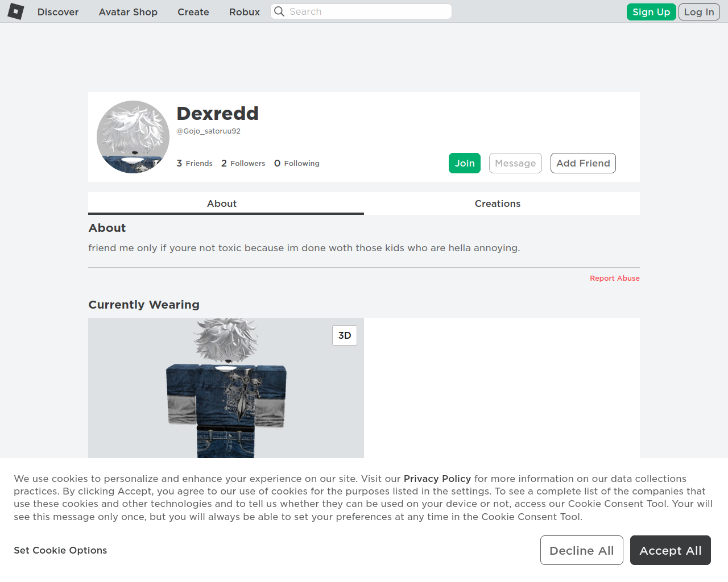Click Decline All cookies button
728x582 pixels.
click(x=582, y=550)
